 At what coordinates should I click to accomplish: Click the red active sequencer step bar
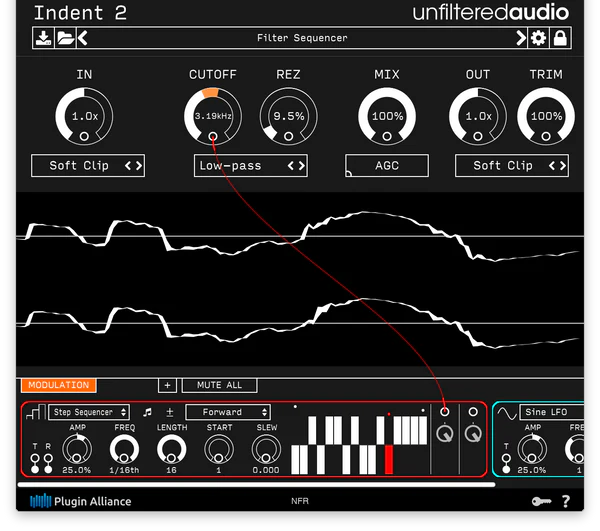(389, 459)
